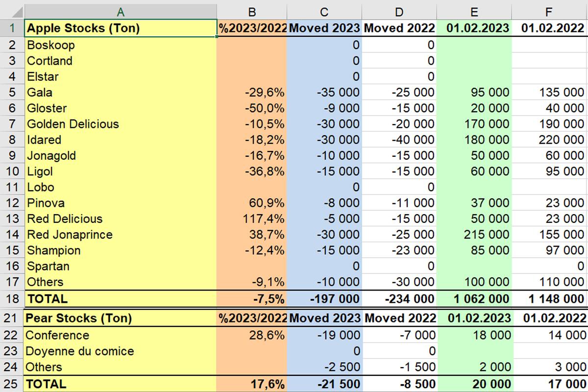588x392 pixels.
Task: Select the row 21 header
Action: (12, 318)
